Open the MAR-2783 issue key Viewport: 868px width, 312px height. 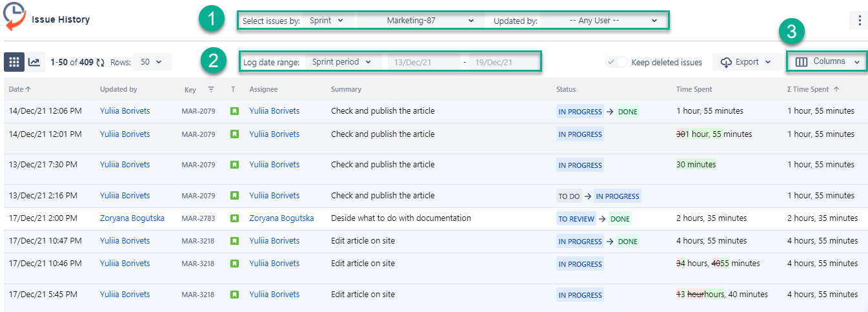pos(199,218)
